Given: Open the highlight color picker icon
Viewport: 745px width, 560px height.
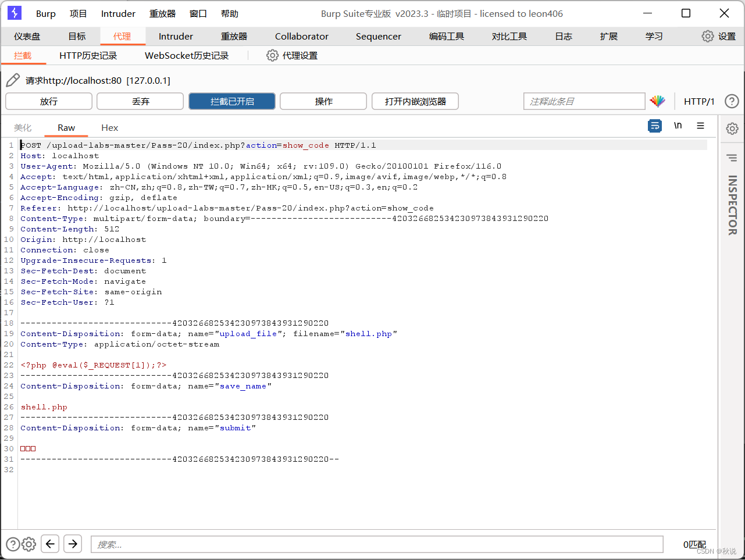Looking at the screenshot, I should click(658, 101).
